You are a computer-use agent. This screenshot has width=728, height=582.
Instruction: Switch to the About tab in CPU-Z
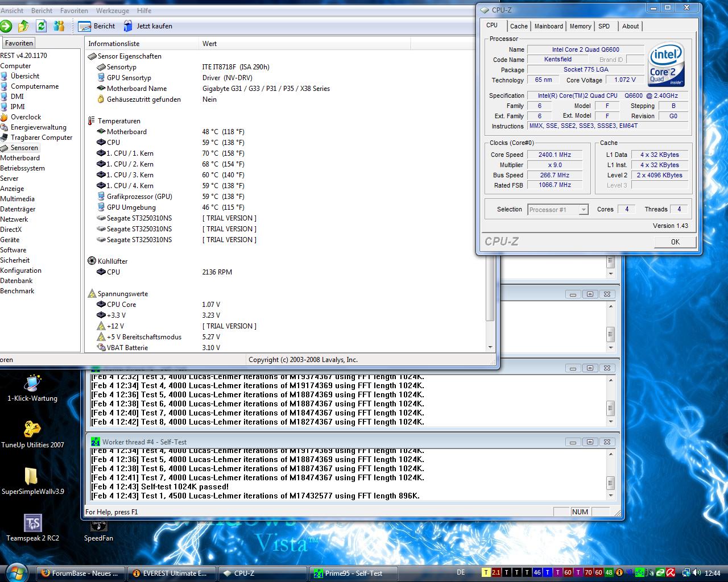coord(630,26)
